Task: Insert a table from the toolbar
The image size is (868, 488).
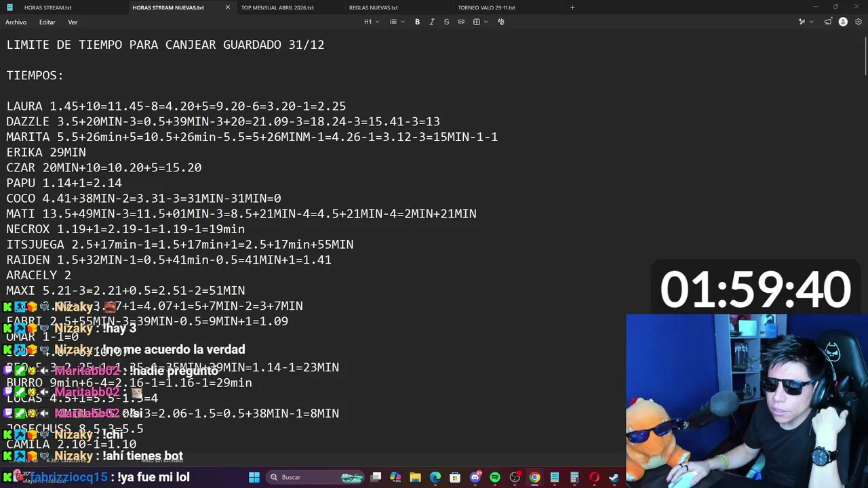Action: [x=477, y=22]
